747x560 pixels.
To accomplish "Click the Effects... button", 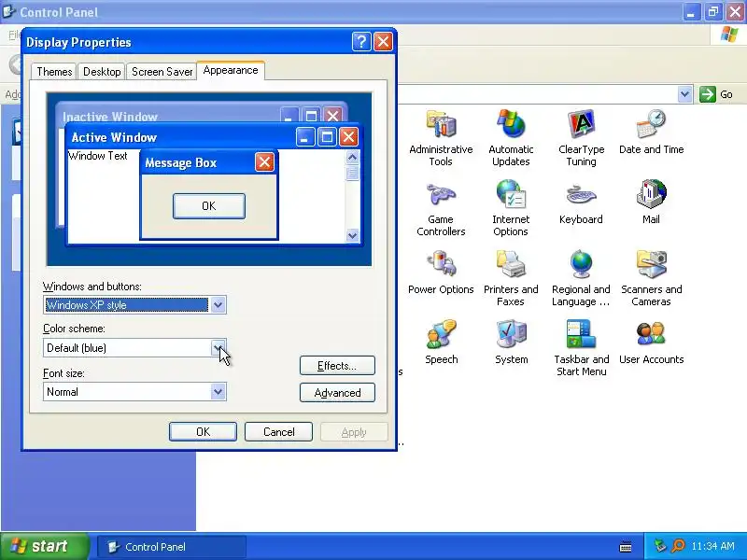I will pos(337,366).
